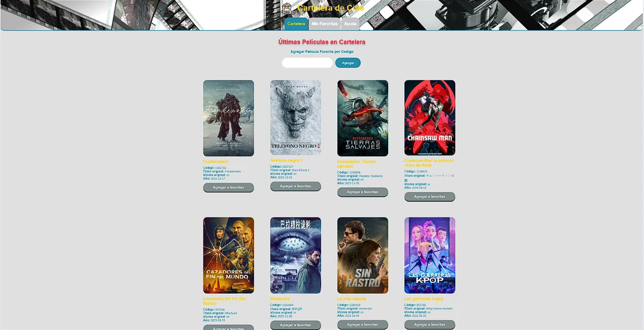
Task: Click the Frankenstein title text
Action: click(216, 162)
